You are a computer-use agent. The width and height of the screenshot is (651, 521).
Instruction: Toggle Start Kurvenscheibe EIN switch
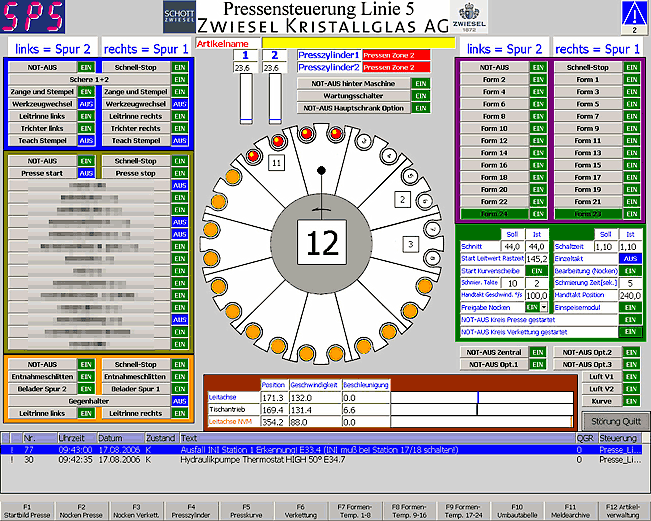tap(537, 271)
